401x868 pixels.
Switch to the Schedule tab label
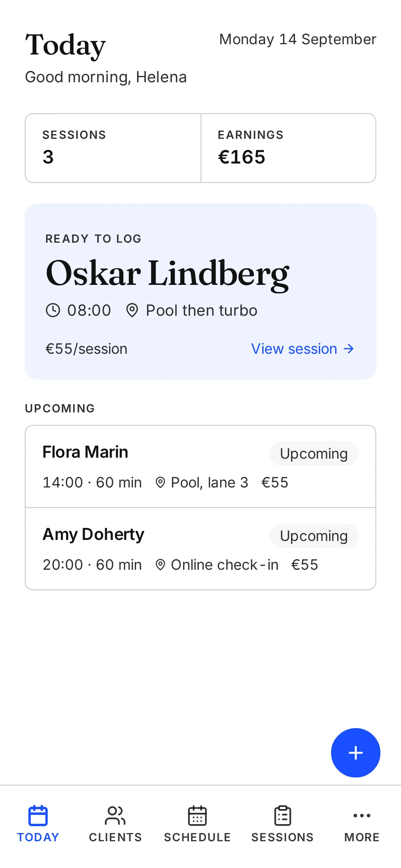point(197,837)
